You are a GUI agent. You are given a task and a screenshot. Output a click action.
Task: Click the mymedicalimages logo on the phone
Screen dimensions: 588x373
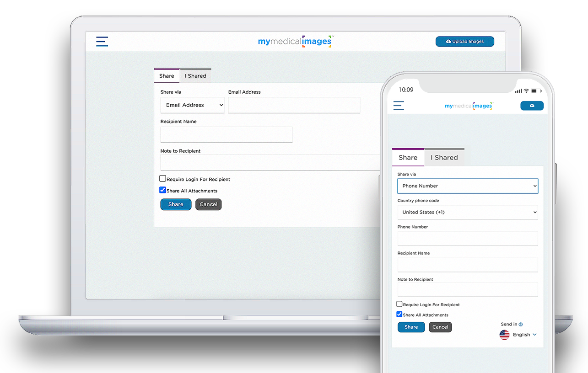coord(469,106)
